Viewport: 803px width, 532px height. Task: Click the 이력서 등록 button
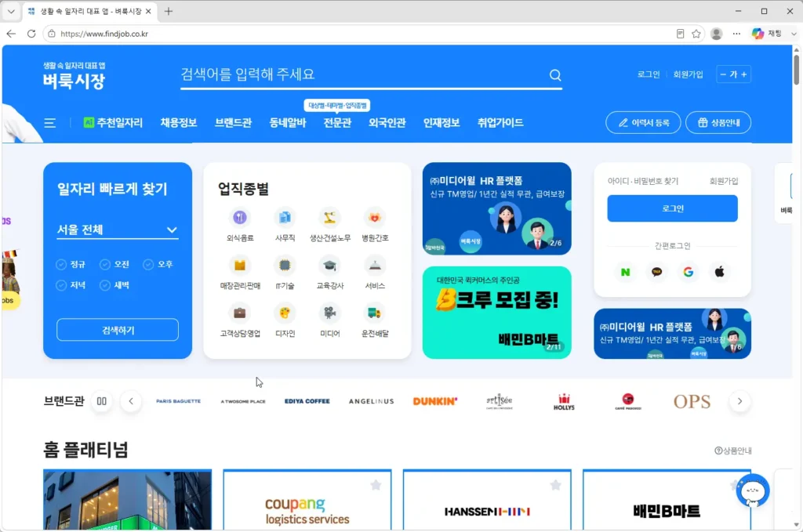[x=643, y=123]
